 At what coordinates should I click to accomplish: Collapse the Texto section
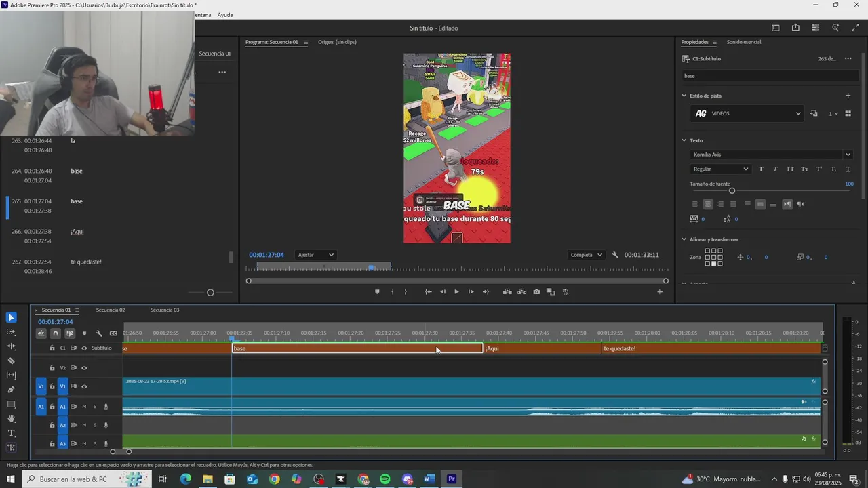(x=684, y=140)
